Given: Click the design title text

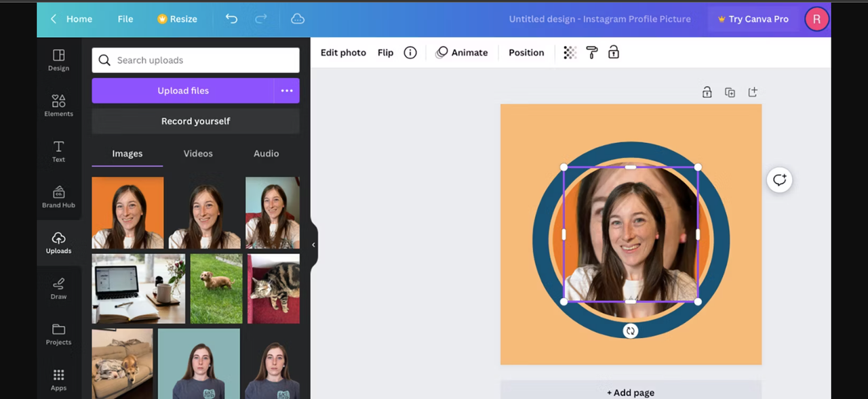Looking at the screenshot, I should [x=599, y=19].
